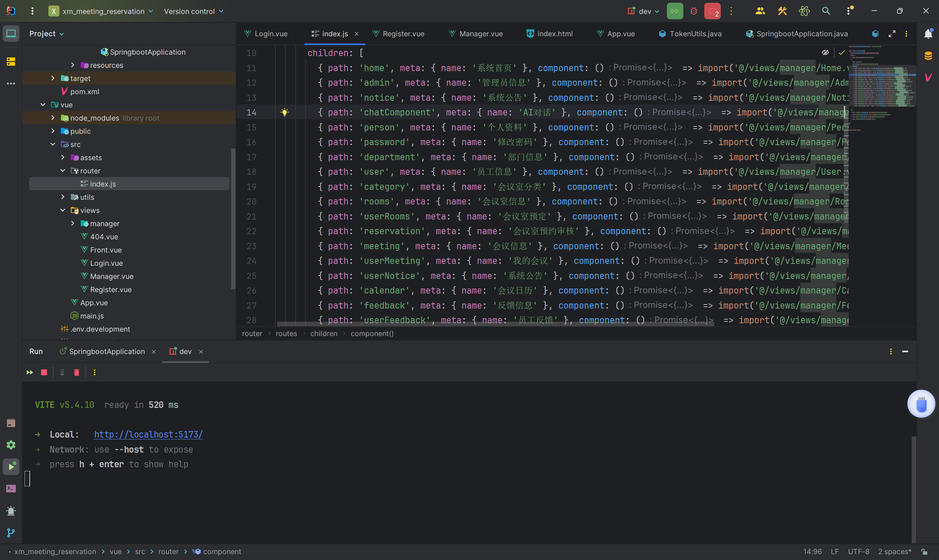Click the 2 spaces indent setting in status bar
This screenshot has height=560, width=939.
(894, 552)
